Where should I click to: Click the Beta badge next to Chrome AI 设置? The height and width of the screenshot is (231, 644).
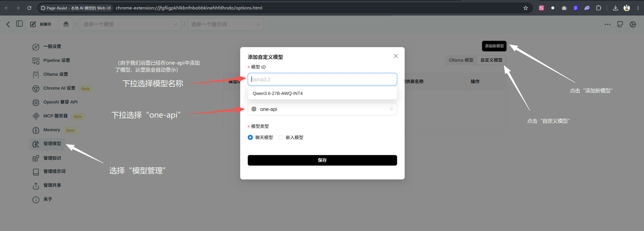click(86, 89)
